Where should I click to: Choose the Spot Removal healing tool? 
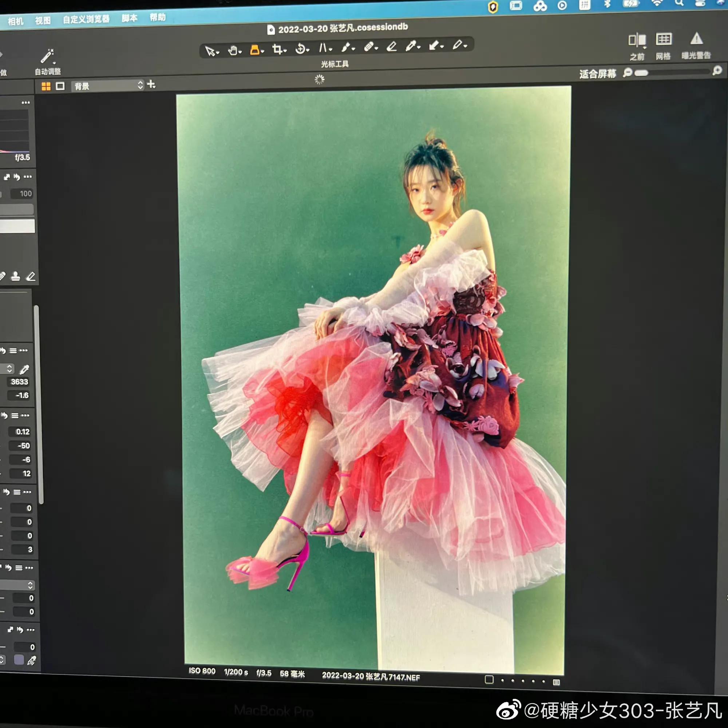pos(369,46)
